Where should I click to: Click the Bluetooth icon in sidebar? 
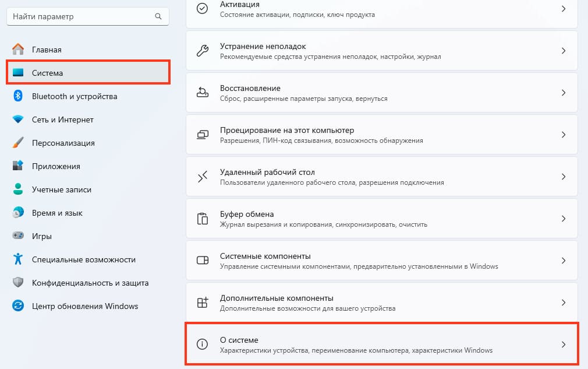(18, 96)
